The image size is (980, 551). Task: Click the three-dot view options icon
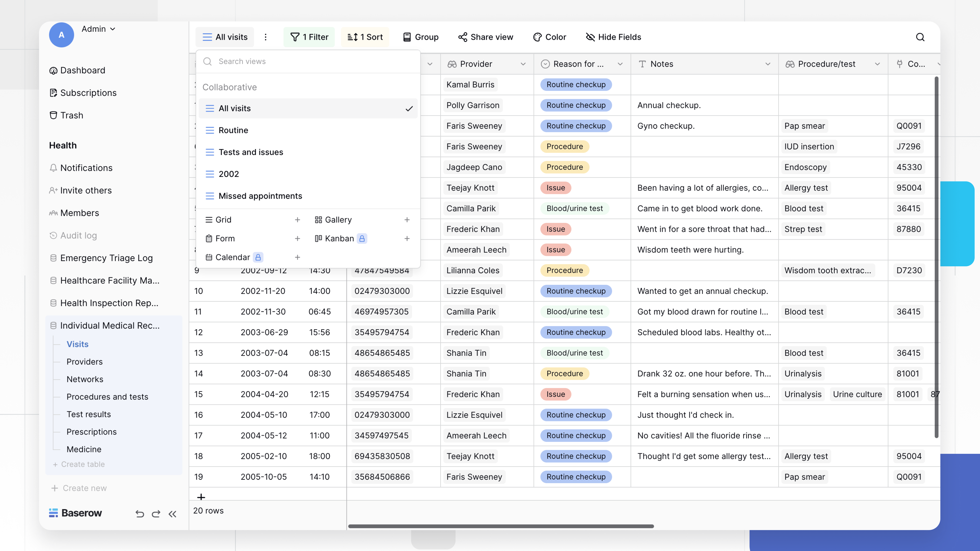point(265,37)
